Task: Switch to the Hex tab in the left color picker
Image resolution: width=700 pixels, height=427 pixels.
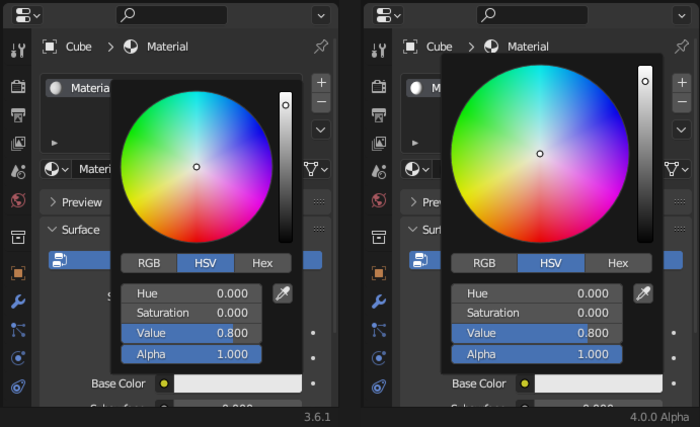Action: point(262,263)
